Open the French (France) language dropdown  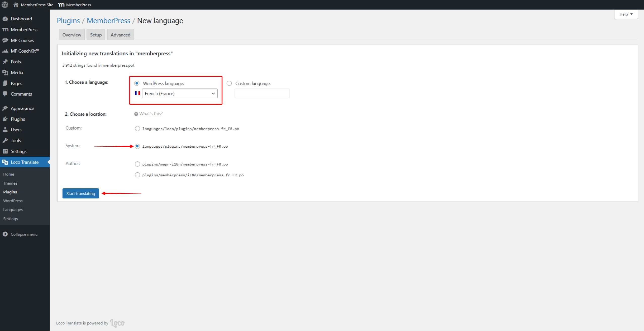[180, 93]
